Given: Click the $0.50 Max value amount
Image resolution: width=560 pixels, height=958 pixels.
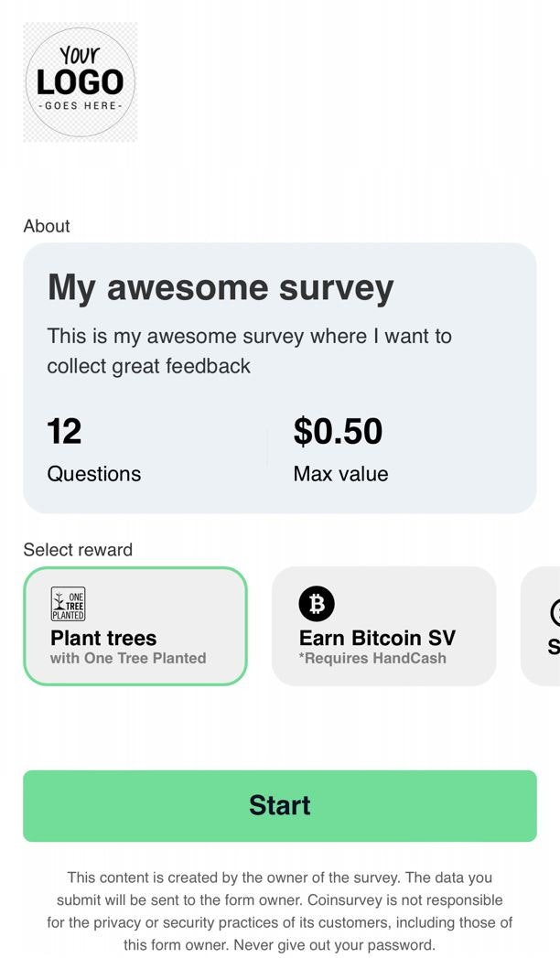Looking at the screenshot, I should coord(340,449).
